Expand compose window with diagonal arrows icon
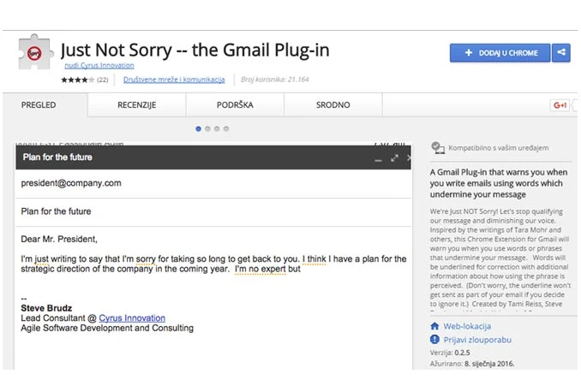The height and width of the screenshot is (392, 581). (x=395, y=158)
